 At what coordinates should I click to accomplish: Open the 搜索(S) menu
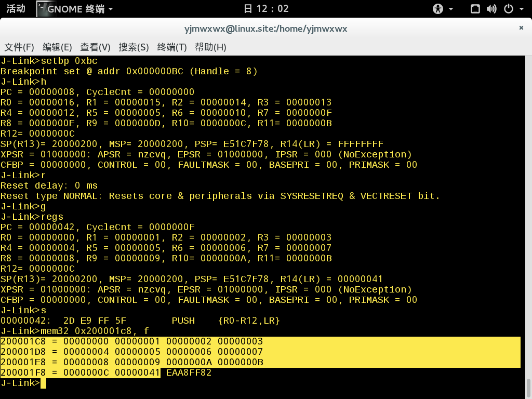coord(134,47)
